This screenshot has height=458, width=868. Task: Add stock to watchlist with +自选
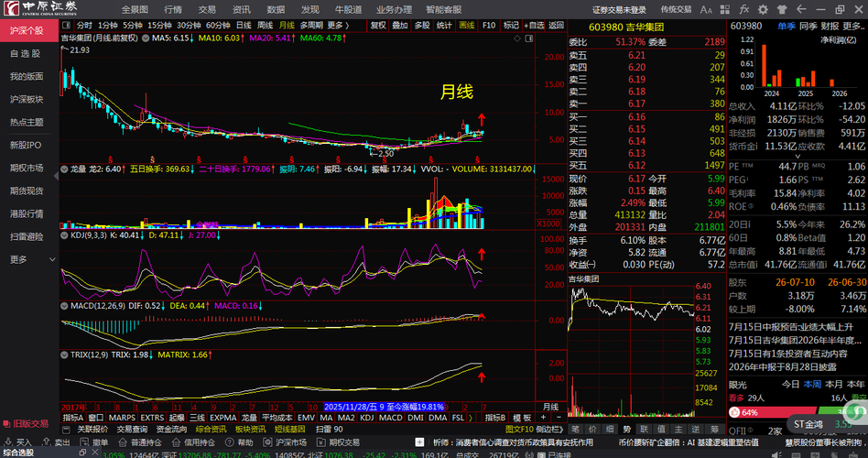pyautogui.click(x=534, y=26)
